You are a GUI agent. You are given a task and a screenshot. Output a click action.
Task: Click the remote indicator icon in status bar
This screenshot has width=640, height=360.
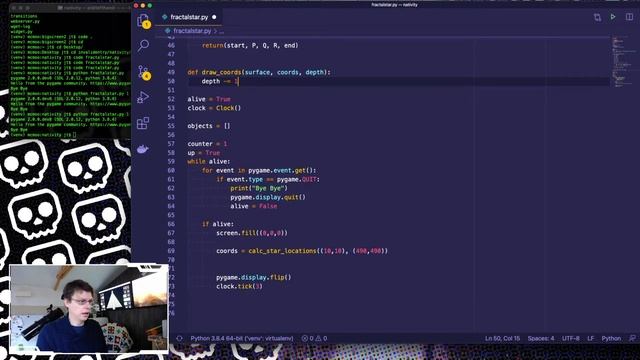(179, 338)
